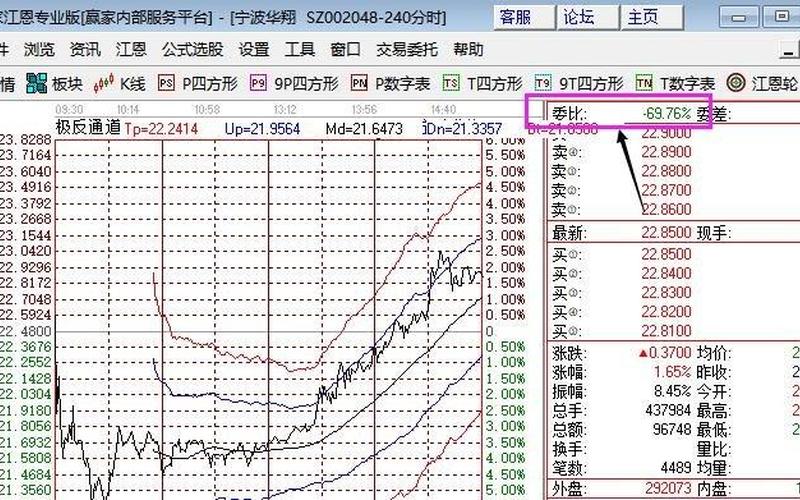Click the Md=21.6473 indicator value
Screen dimensions: 800x500
tap(364, 129)
